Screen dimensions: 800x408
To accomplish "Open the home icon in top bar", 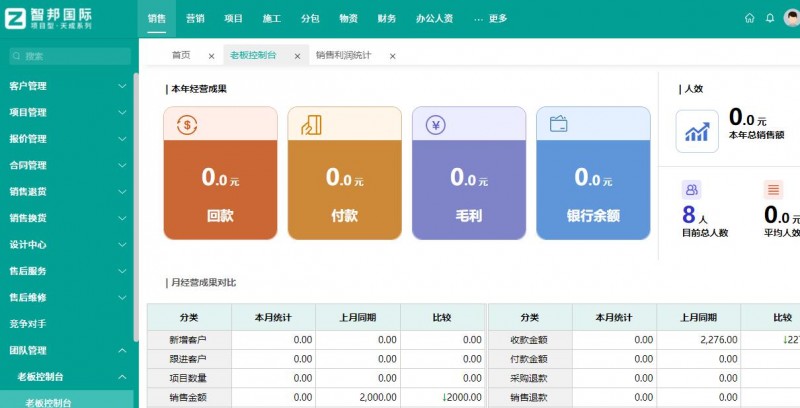I will [x=749, y=18].
